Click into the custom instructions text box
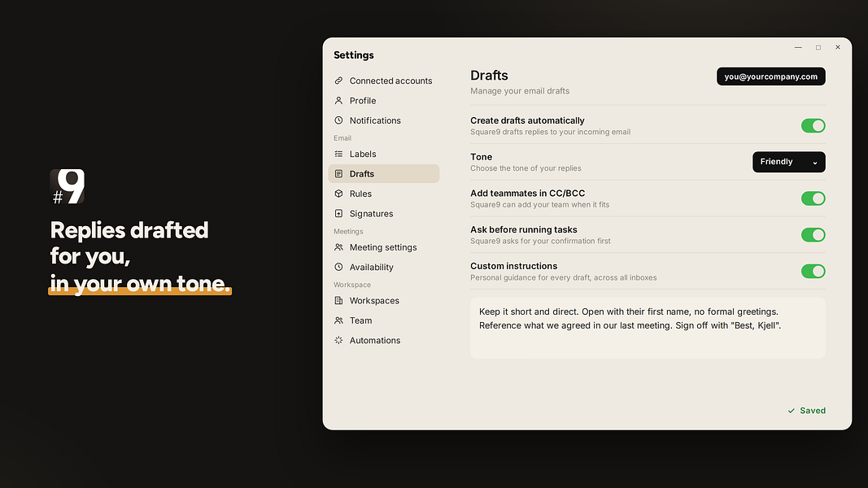 tap(648, 328)
